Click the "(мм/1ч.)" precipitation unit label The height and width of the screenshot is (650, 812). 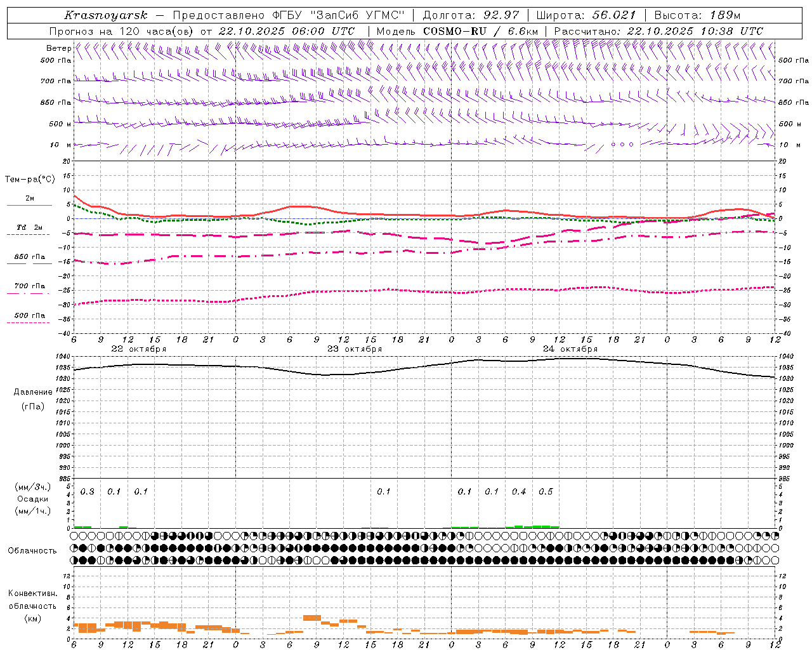pos(33,511)
